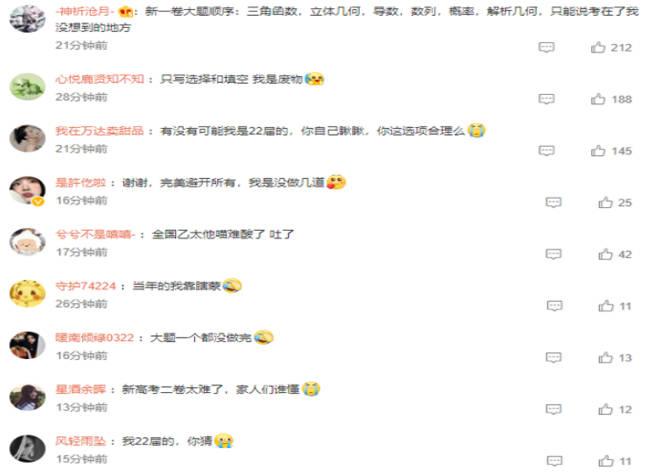
Task: Open profile of 我在万达卖甜品
Action: (x=100, y=131)
